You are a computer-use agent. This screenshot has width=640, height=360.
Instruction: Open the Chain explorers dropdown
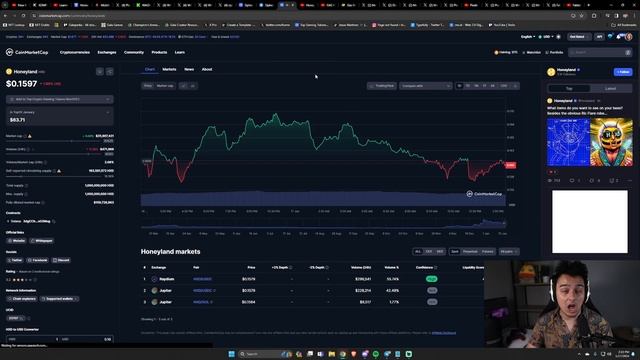pos(22,299)
